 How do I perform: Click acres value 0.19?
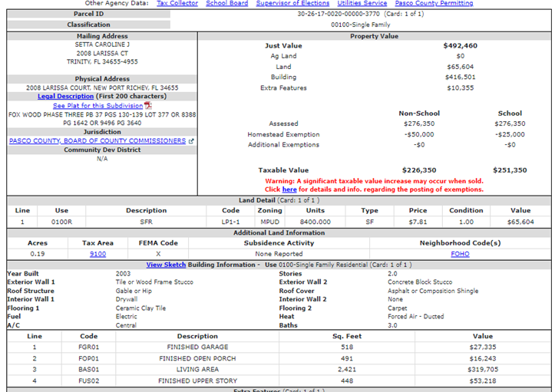[37, 254]
